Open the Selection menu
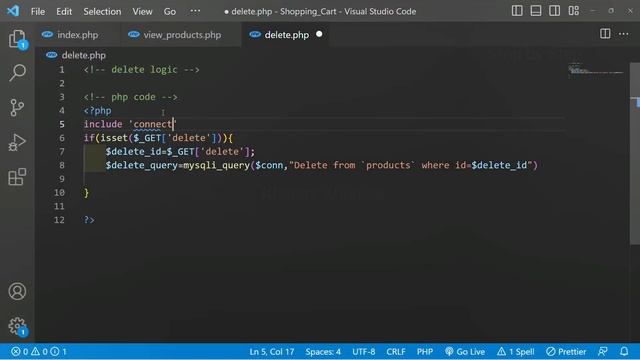640x360 pixels. click(102, 11)
